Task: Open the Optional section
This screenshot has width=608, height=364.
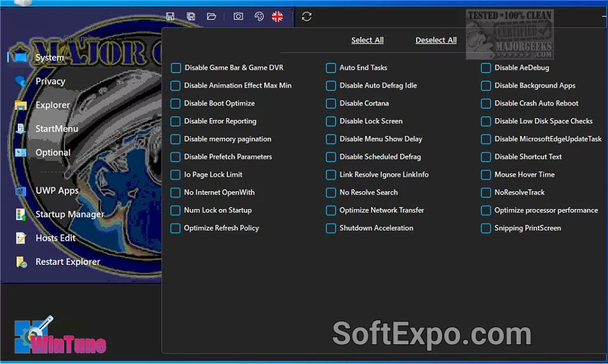Action: coord(53,152)
